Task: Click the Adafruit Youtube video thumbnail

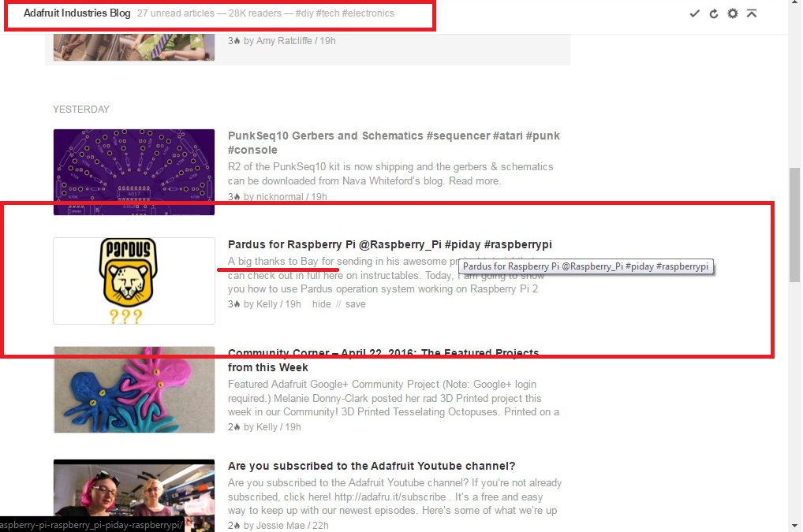Action: 134,496
